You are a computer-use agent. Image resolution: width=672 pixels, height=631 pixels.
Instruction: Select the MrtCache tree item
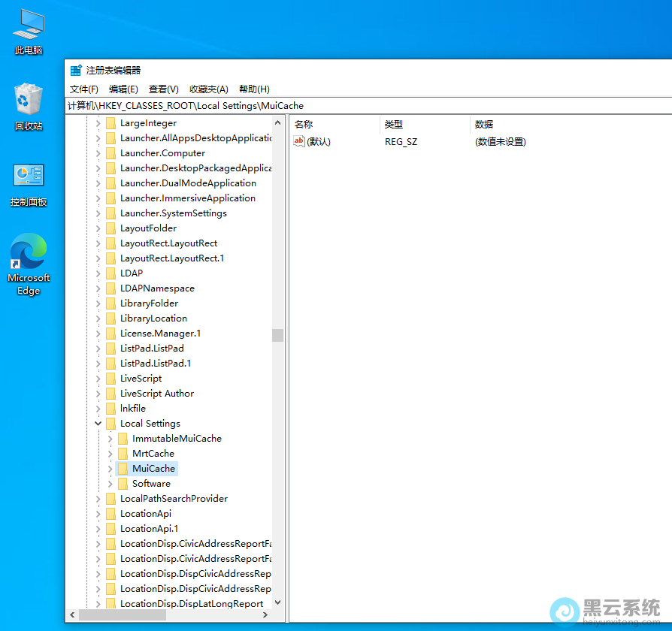point(153,454)
